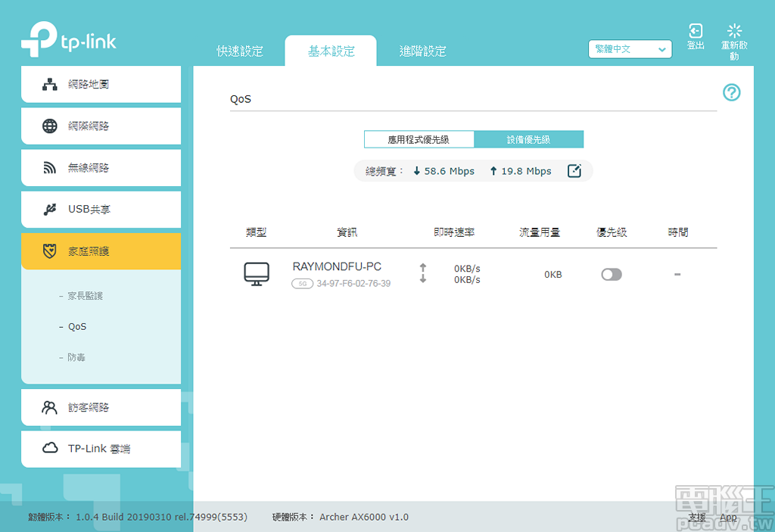The height and width of the screenshot is (532, 775).
Task: Open the App link in footer
Action: (728, 518)
